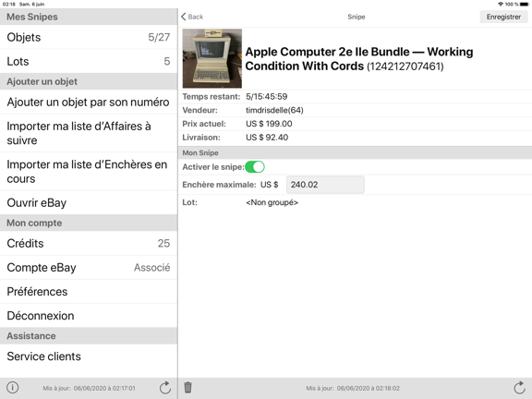Open the Crédits entry
The height and width of the screenshot is (399, 532).
pos(89,243)
